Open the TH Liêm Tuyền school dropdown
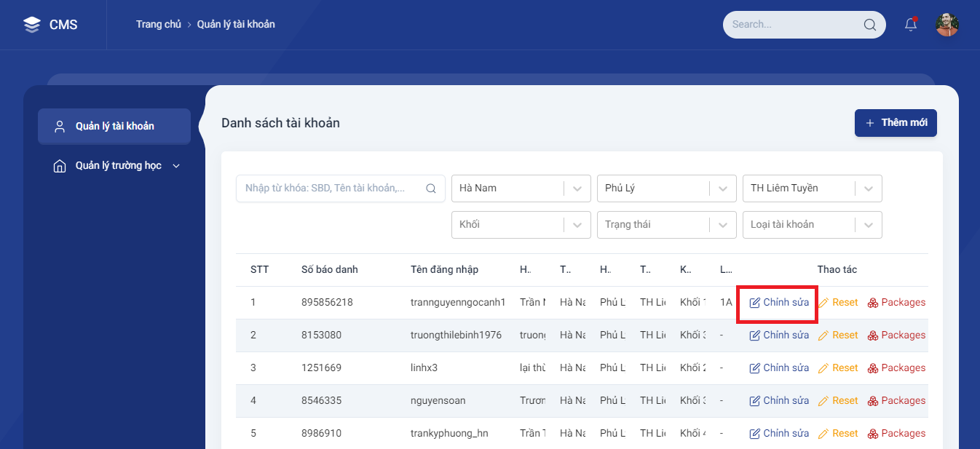 [x=813, y=188]
